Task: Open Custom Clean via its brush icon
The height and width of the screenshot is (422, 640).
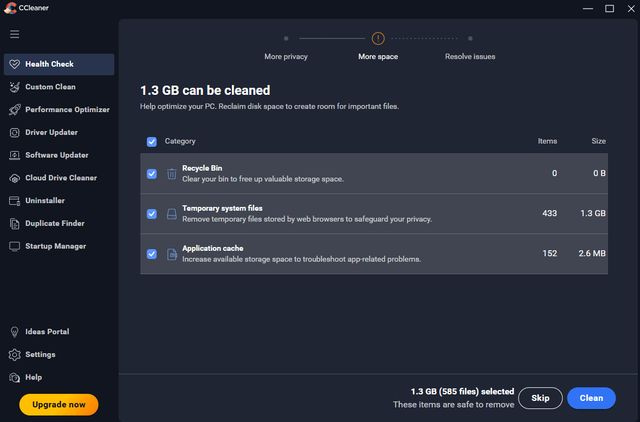Action: pyautogui.click(x=14, y=87)
